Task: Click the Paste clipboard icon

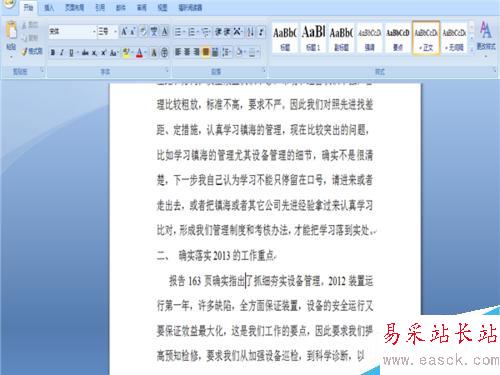Action: point(11,31)
